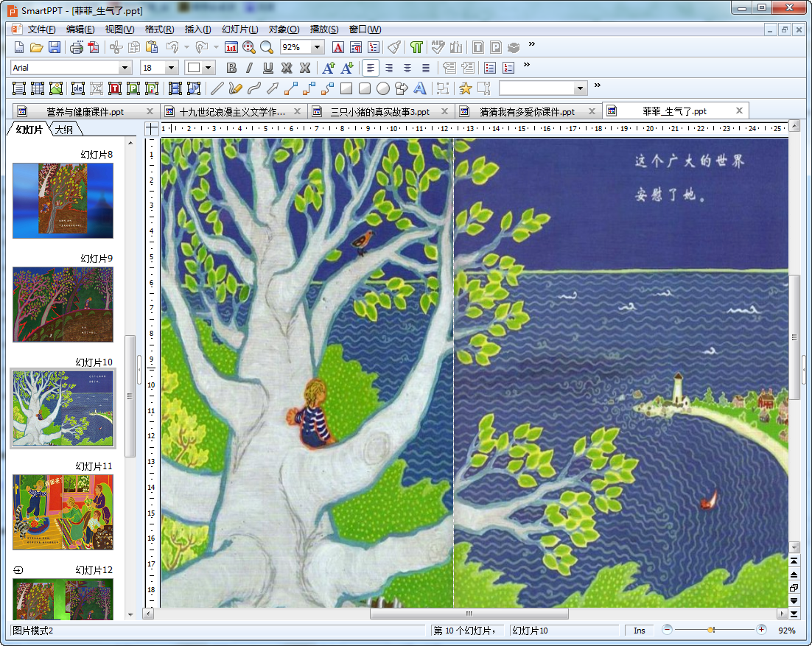This screenshot has height=646, width=812.
Task: Justify the text
Action: coord(426,68)
